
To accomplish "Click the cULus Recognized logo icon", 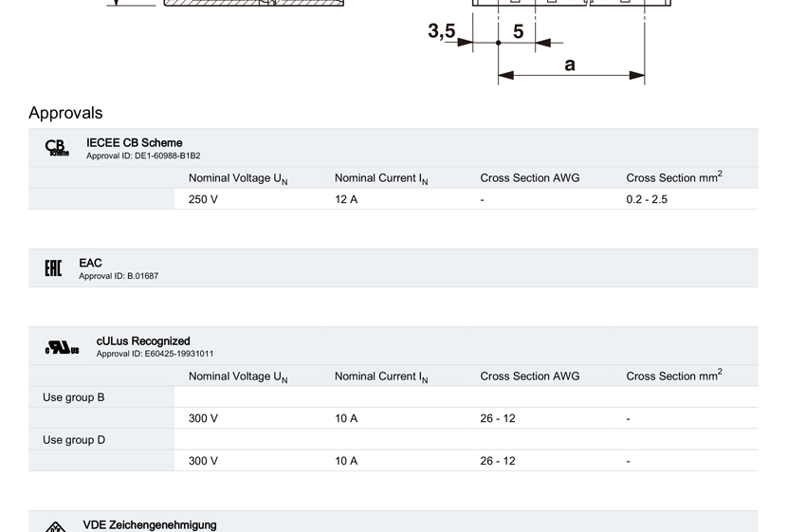I will (63, 347).
